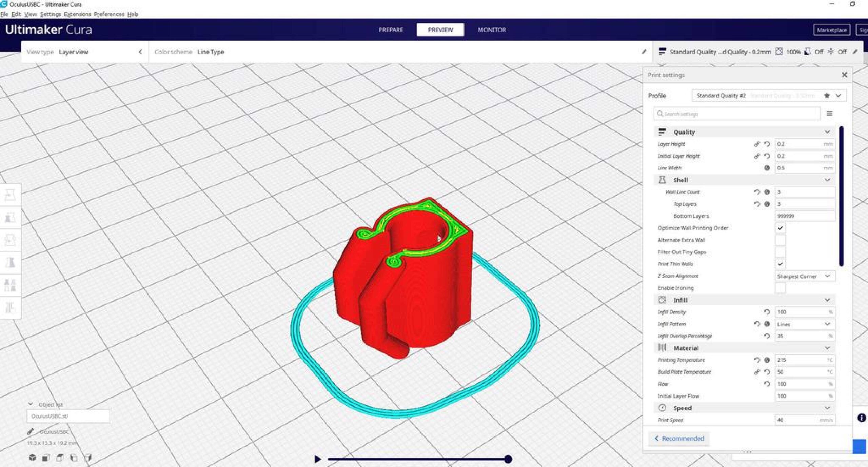Select the Per Model Settings tool

click(x=10, y=285)
